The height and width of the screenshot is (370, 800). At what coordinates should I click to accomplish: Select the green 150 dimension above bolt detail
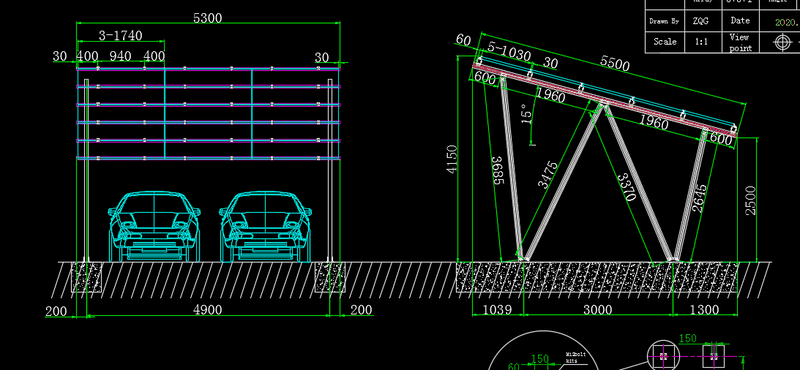(687, 338)
